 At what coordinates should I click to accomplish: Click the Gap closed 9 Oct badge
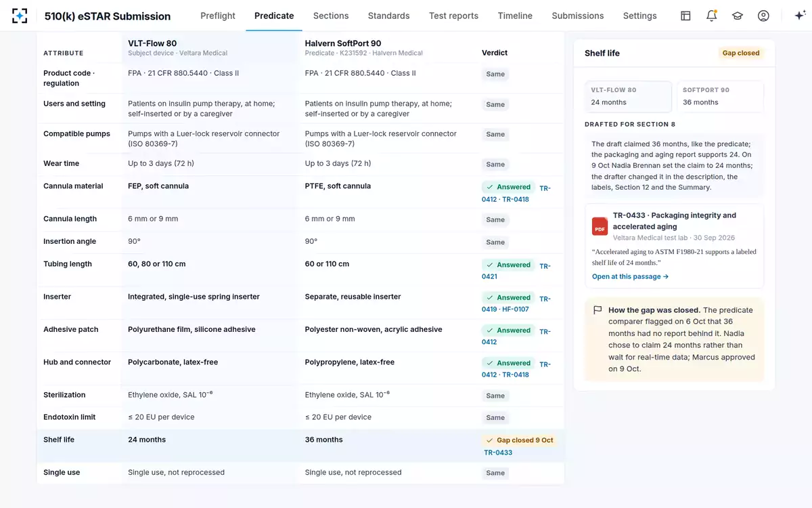(x=520, y=440)
